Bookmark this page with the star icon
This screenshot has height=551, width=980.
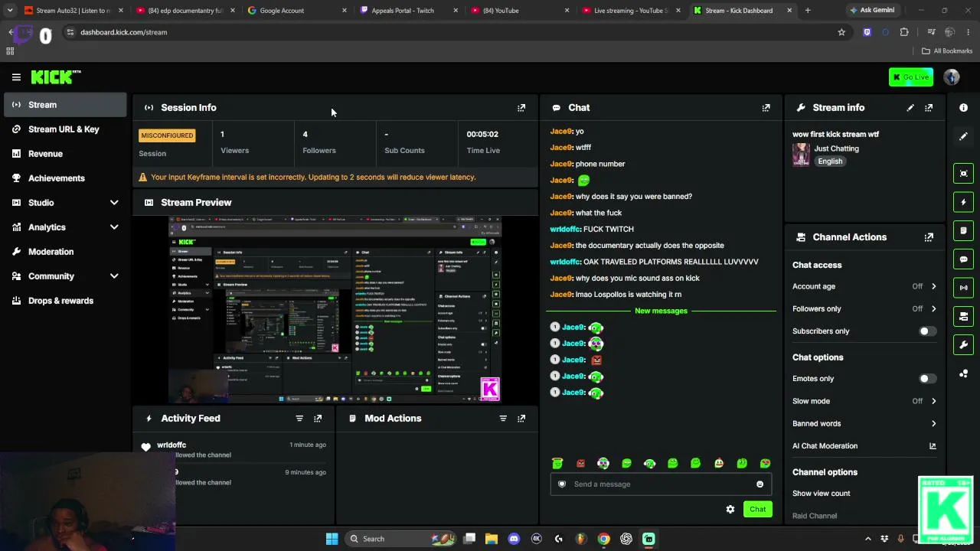click(x=841, y=32)
